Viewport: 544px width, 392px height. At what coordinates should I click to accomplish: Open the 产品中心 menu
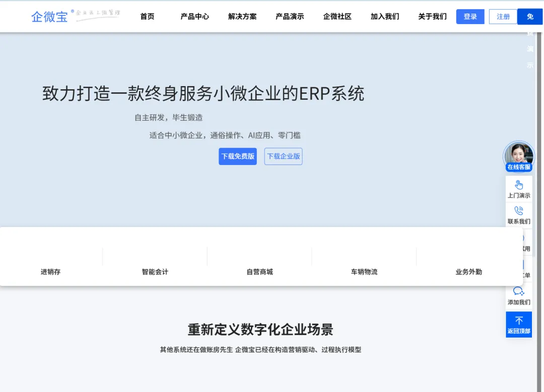(x=194, y=16)
